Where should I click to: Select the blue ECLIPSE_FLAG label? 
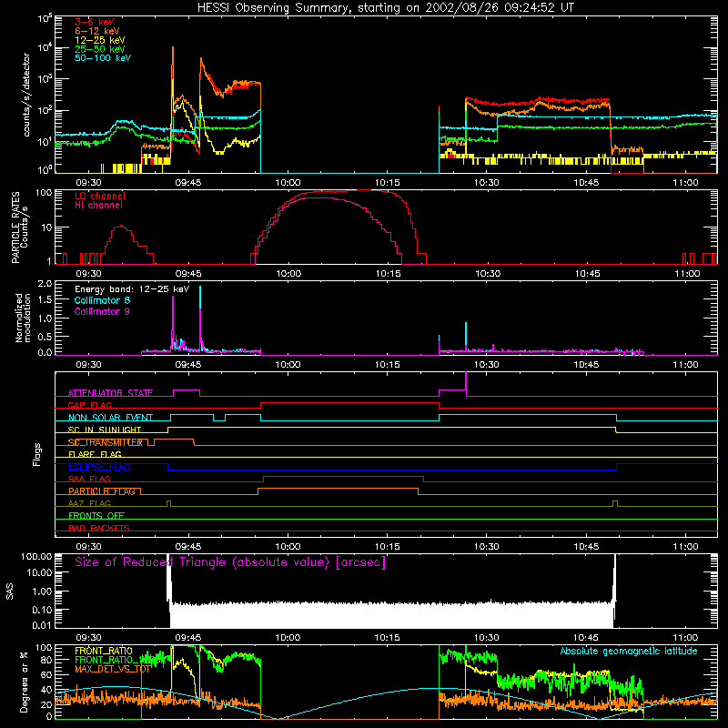click(99, 467)
